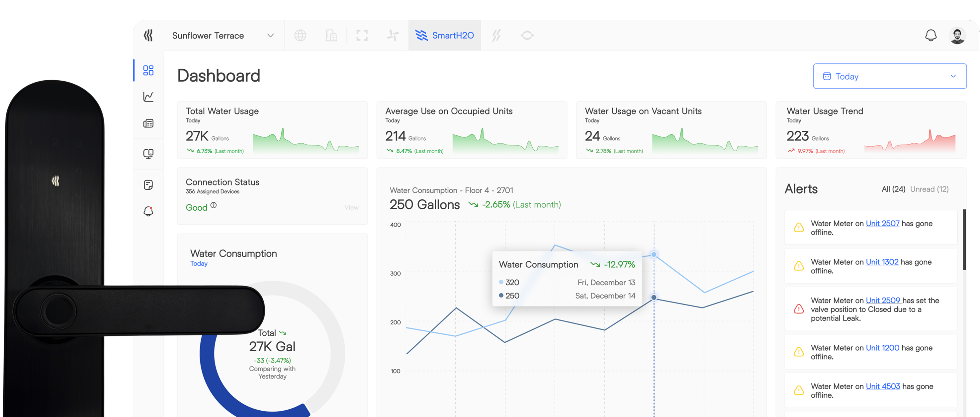Click the alerts panel scrollbar
The image size is (980, 417).
[x=964, y=240]
